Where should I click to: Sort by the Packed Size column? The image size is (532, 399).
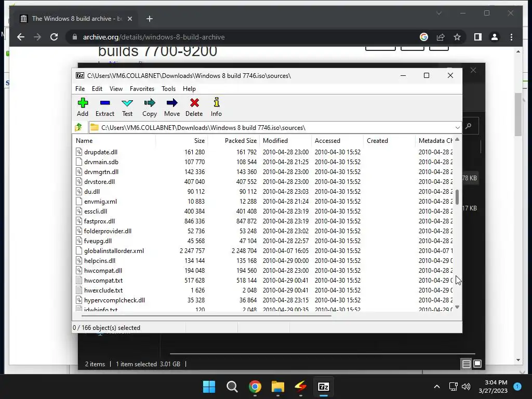(233, 140)
